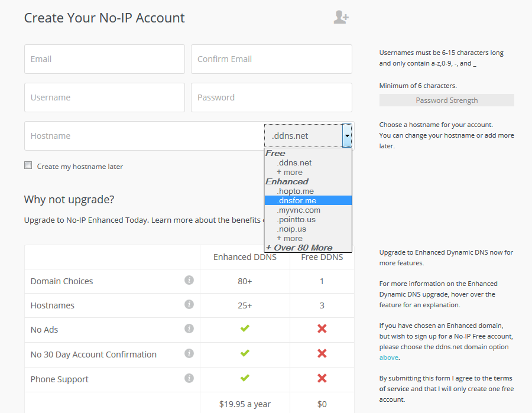Collapse the domain dropdown using its arrow
The width and height of the screenshot is (532, 413).
347,136
